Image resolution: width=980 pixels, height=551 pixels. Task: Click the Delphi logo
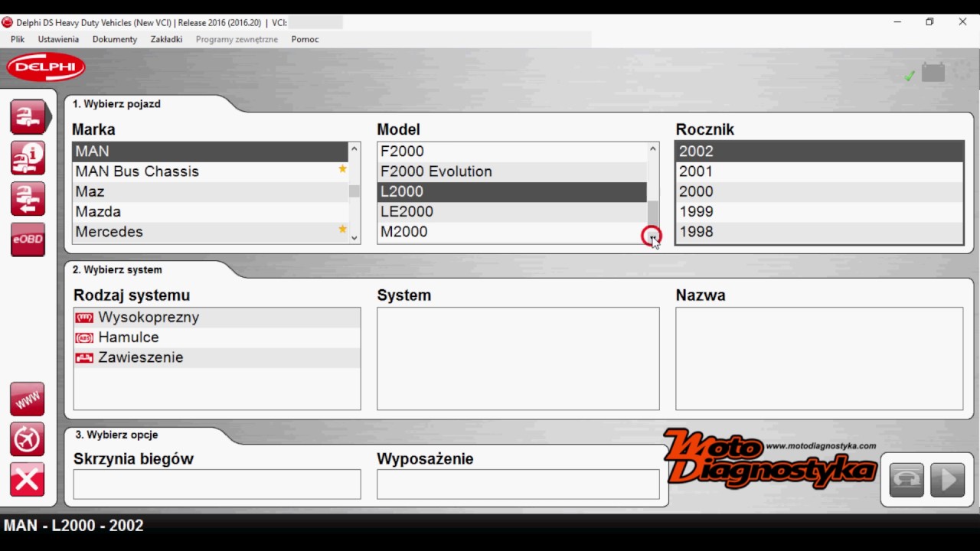[46, 67]
